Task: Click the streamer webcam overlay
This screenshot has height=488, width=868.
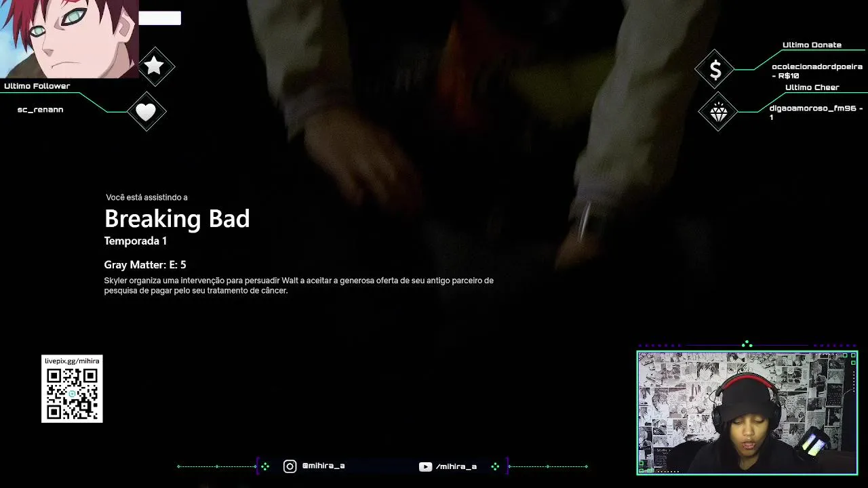Action: 747,412
